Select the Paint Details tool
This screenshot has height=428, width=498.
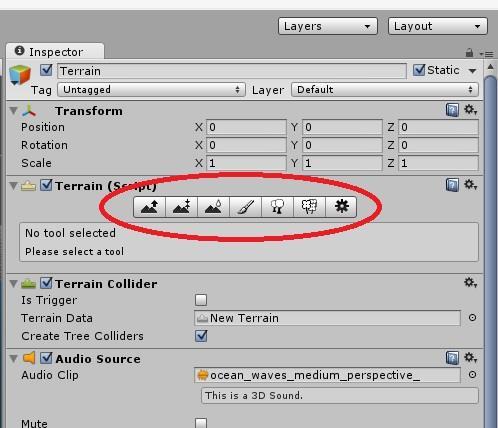(x=309, y=207)
